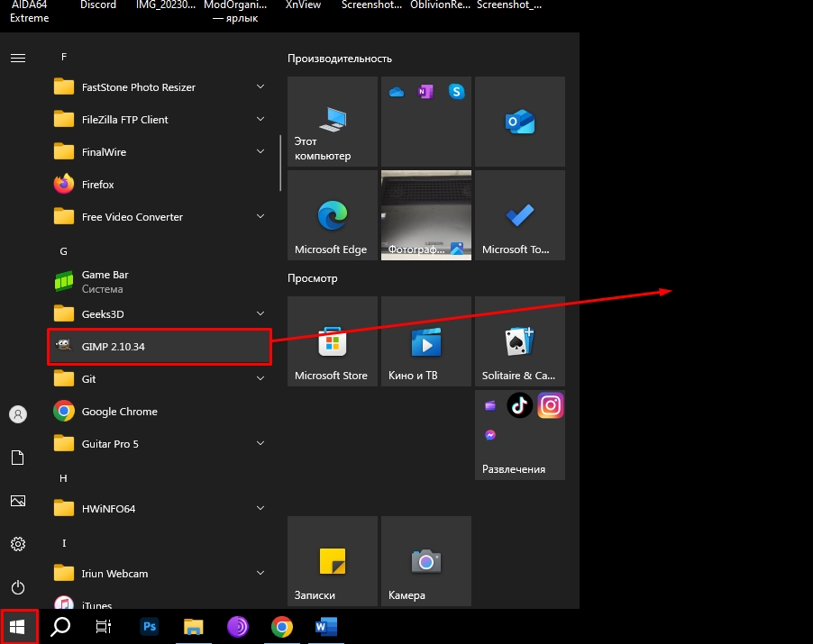Open File Explorer on the taskbar
Screen dimensions: 813x644
(194, 627)
